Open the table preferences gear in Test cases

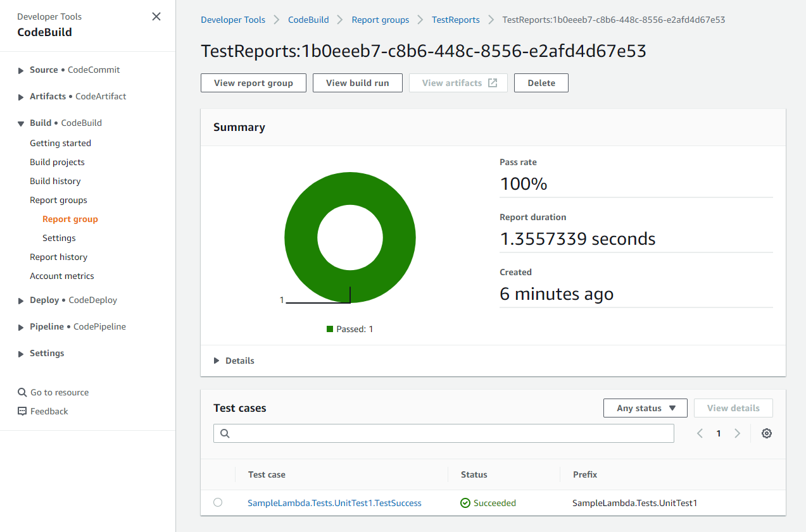767,433
